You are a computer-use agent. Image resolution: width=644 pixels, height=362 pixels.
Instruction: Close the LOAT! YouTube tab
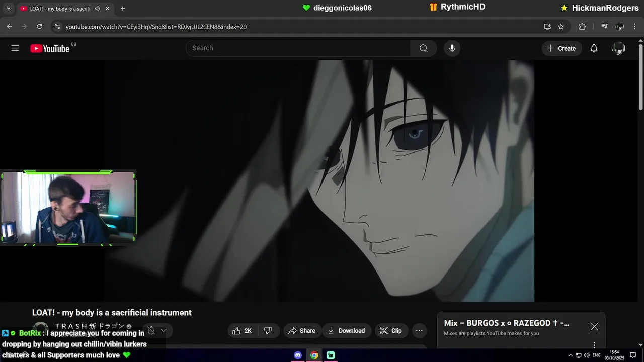[x=107, y=9]
